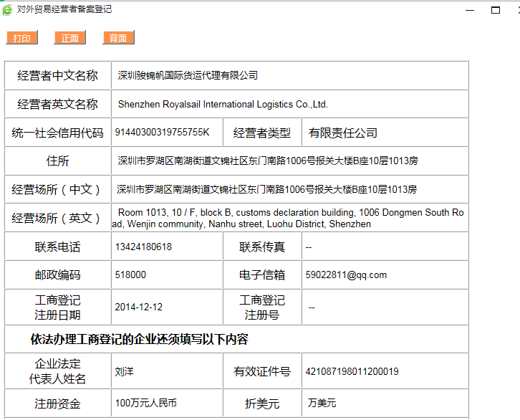Show the 背面 back side
Image resolution: width=520 pixels, height=420 pixels.
[118, 37]
